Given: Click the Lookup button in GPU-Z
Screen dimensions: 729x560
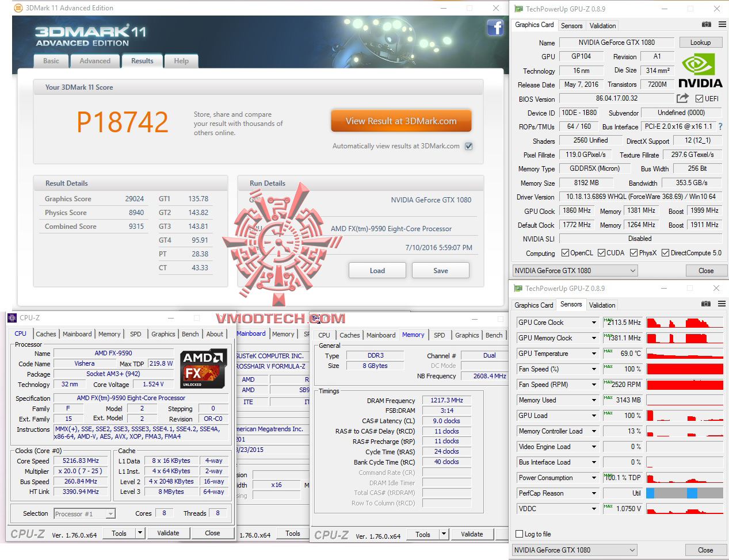Looking at the screenshot, I should 700,43.
